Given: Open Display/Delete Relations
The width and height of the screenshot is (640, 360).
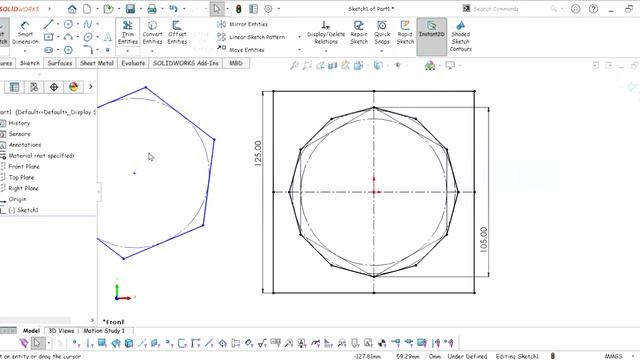Looking at the screenshot, I should pos(326,32).
